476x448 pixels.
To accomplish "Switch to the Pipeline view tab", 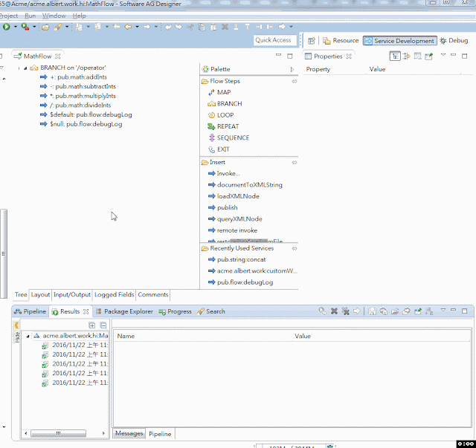I will pyautogui.click(x=30, y=311).
